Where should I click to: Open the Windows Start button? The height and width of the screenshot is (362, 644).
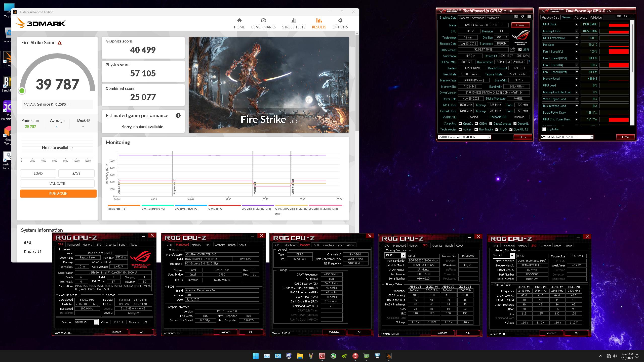256,356
